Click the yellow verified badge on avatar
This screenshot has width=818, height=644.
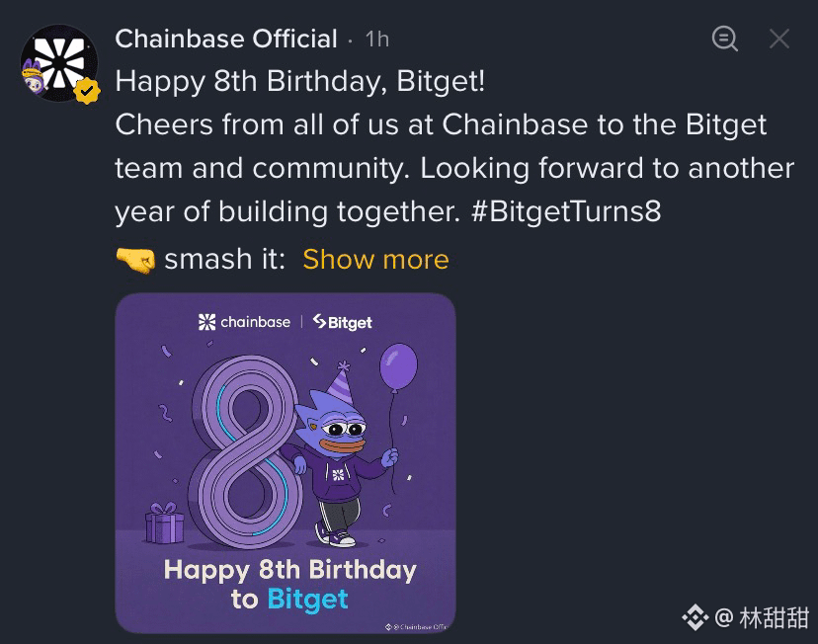(x=87, y=91)
